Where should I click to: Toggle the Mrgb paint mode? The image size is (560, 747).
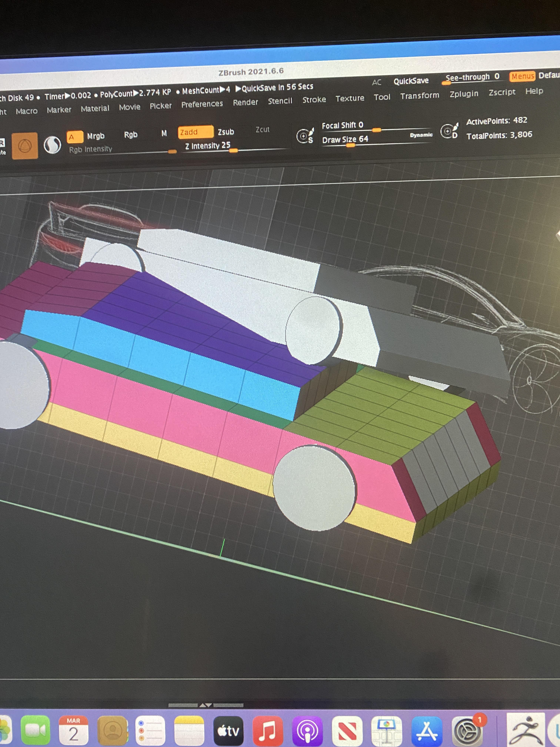pyautogui.click(x=96, y=136)
